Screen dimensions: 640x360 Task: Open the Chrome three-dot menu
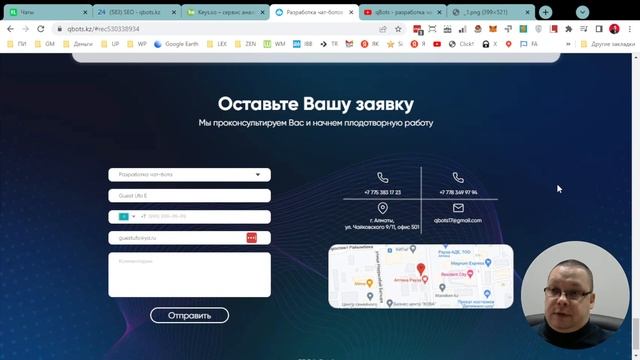point(630,29)
